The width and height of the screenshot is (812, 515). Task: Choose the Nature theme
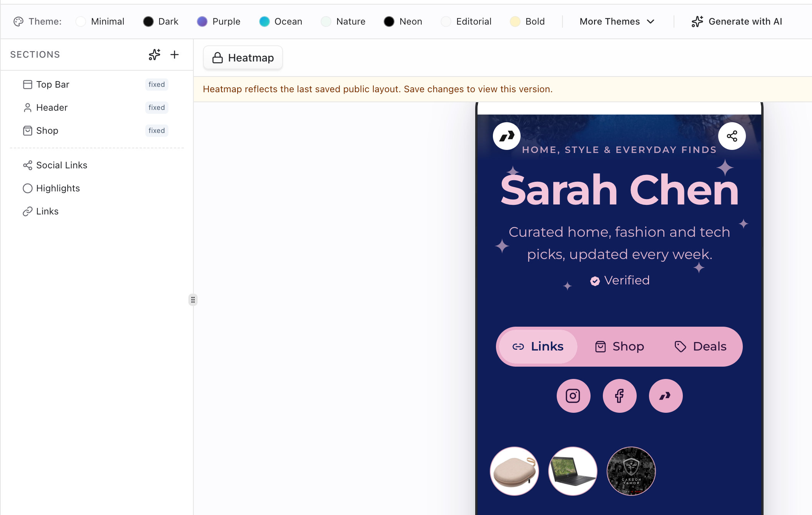pos(343,22)
